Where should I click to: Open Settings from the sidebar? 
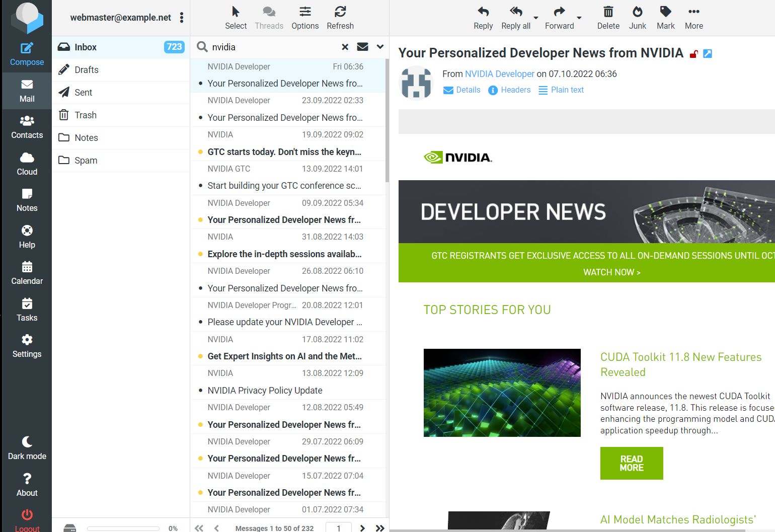tap(27, 346)
